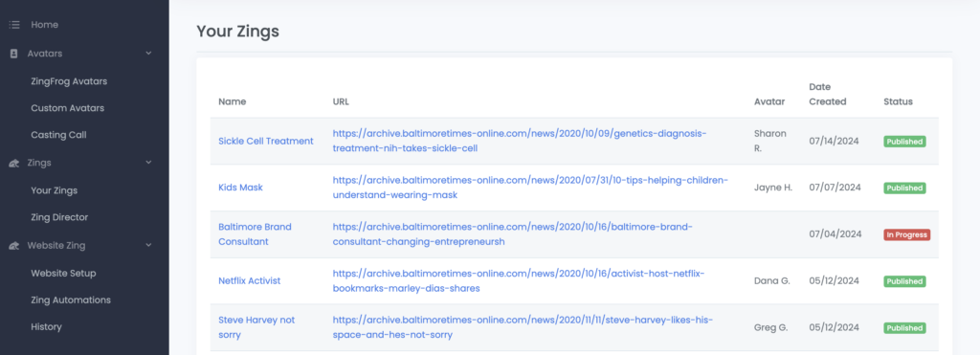Open Zing Director from sidebar
The width and height of the screenshot is (980, 355).
tap(59, 217)
